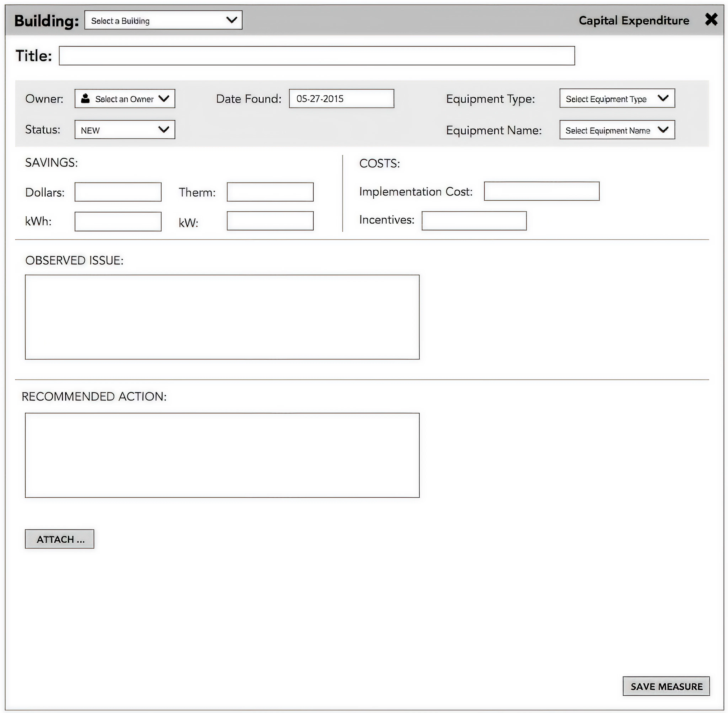Image resolution: width=728 pixels, height=713 pixels.
Task: Click the person icon in Owner field
Action: tap(85, 98)
